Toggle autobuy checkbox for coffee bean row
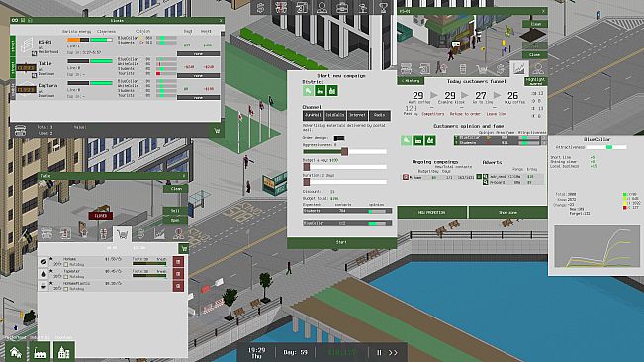 click(x=65, y=265)
